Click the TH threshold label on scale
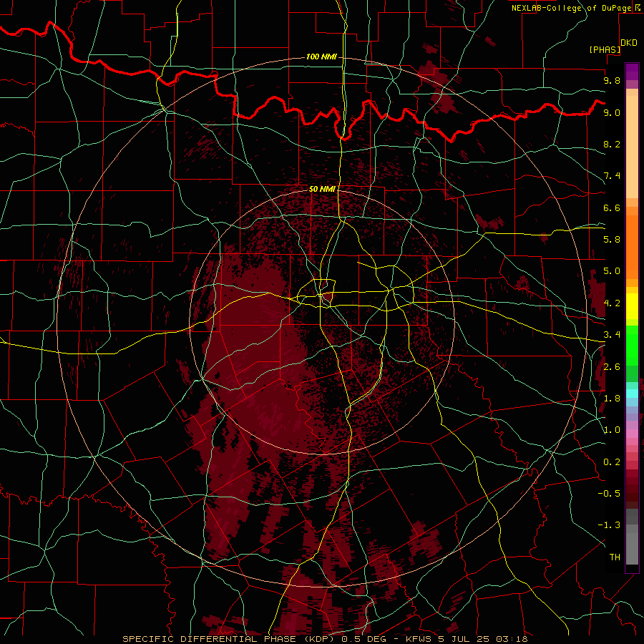Viewport: 644px width, 644px height. click(x=615, y=557)
